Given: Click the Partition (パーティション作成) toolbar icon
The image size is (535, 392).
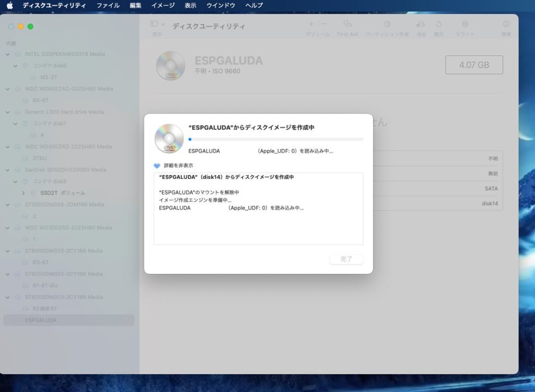Looking at the screenshot, I should click(387, 25).
